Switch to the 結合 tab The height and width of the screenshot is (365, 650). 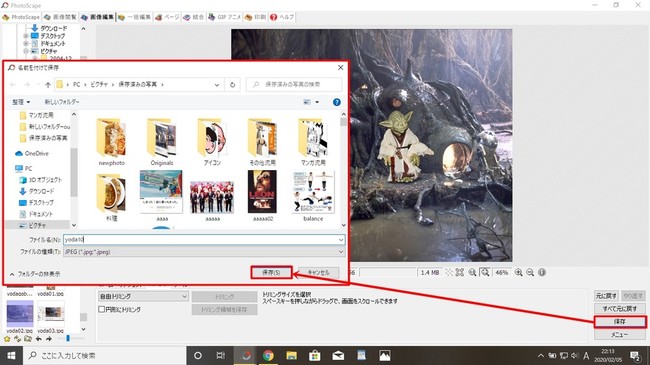(x=194, y=17)
